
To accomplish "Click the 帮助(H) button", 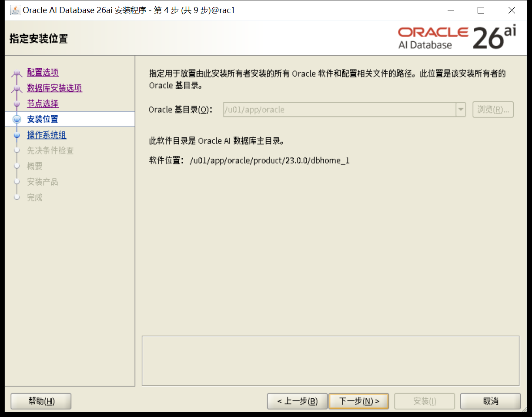I will (41, 401).
